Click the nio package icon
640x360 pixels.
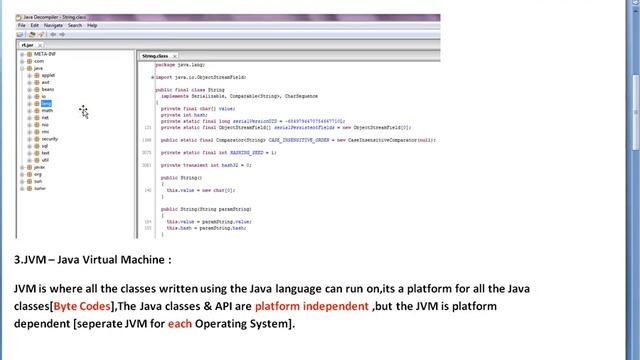click(37, 125)
